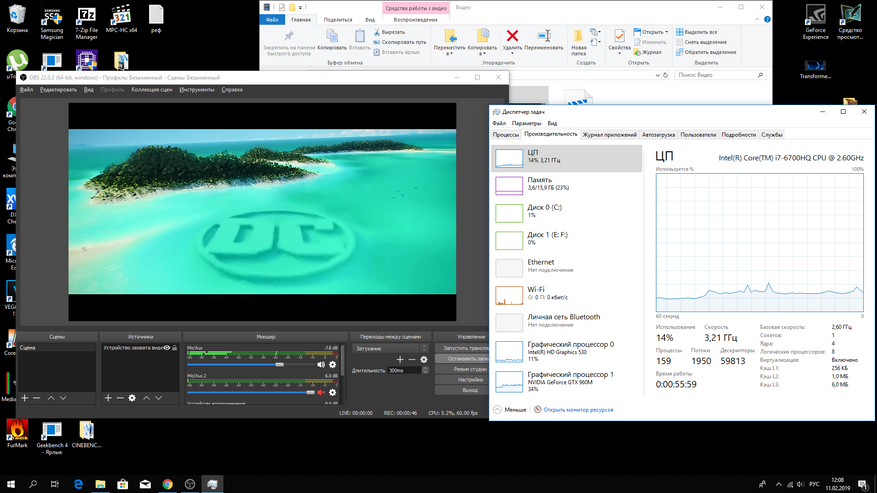The height and width of the screenshot is (493, 877).
Task: Refresh Explorer address bar
Action: (666, 75)
